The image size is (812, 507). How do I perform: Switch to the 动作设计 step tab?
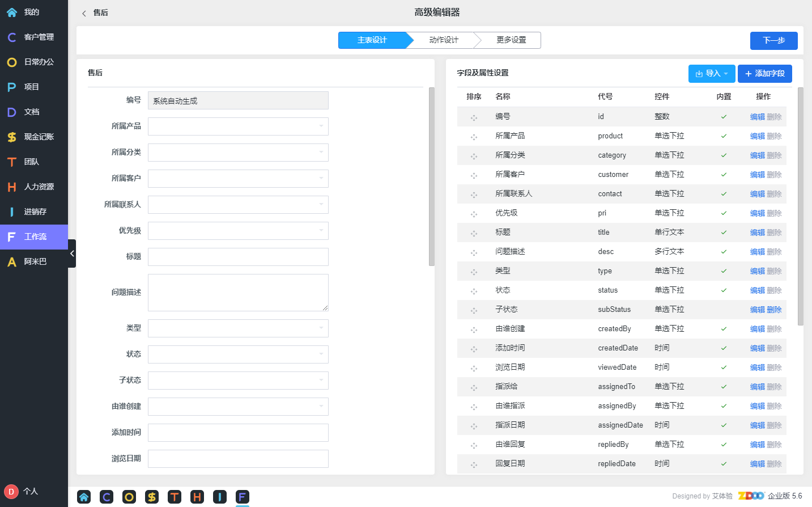coord(444,40)
